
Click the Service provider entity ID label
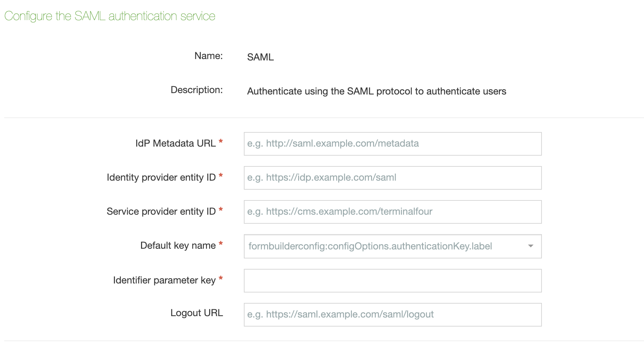coord(162,211)
